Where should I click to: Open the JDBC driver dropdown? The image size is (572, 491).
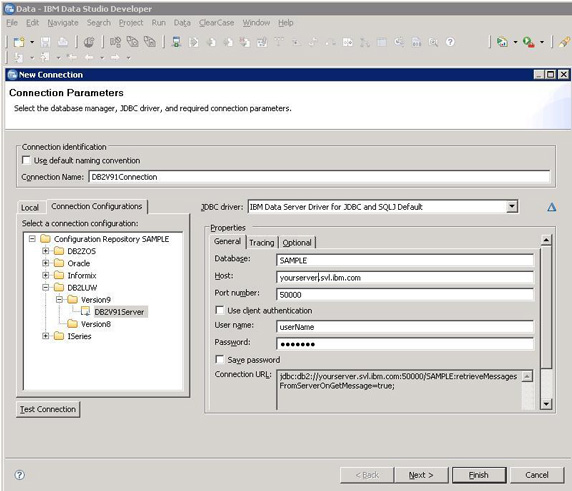point(512,206)
